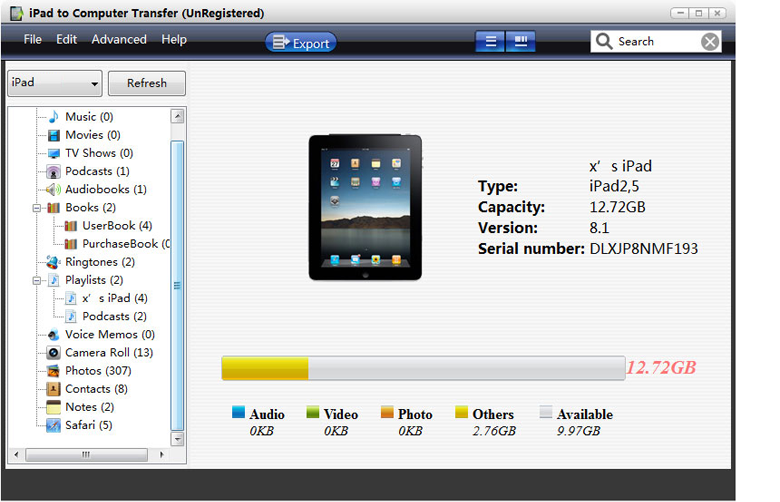
Task: Click the 'Available 9.97GB' value
Action: (x=579, y=431)
